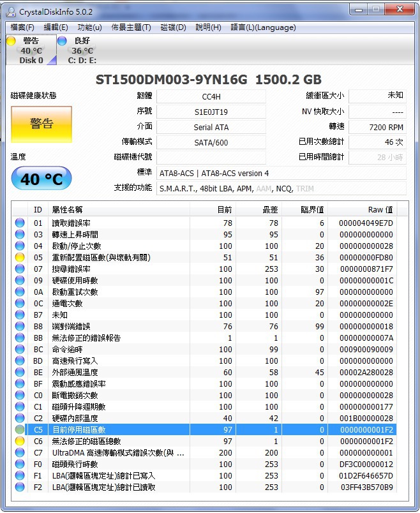Click status icon of row 0A 啟動重試次數
Image resolution: width=420 pixels, height=513 pixels.
(x=20, y=292)
